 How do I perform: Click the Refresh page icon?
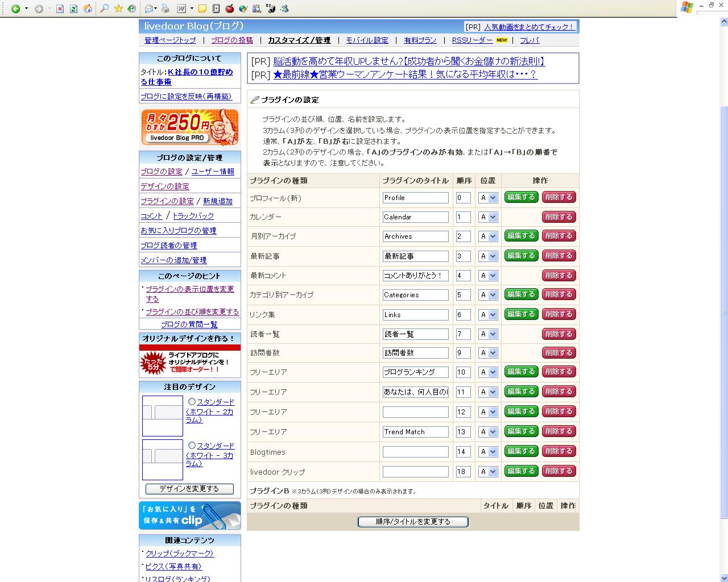click(x=74, y=9)
